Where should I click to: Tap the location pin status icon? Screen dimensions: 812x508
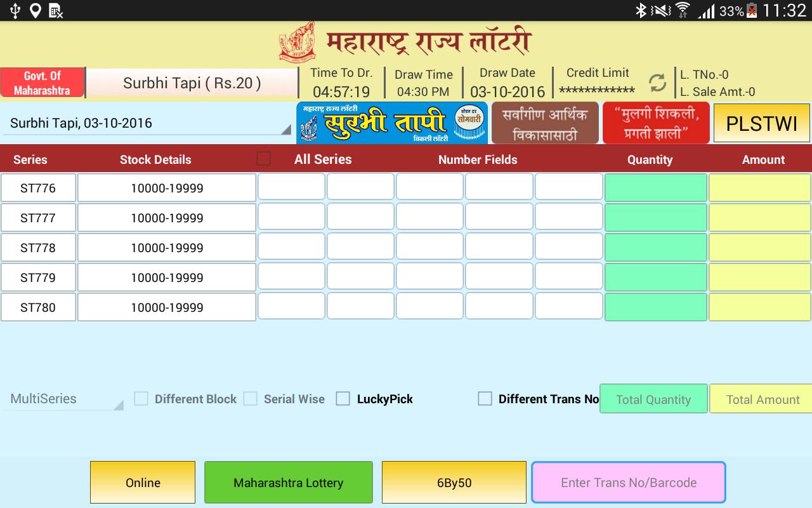(x=36, y=11)
